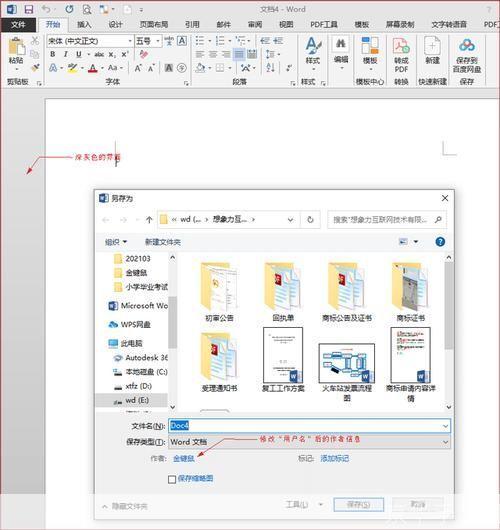This screenshot has height=530, width=500.
Task: Click the search box in Save As dialog
Action: click(387, 220)
